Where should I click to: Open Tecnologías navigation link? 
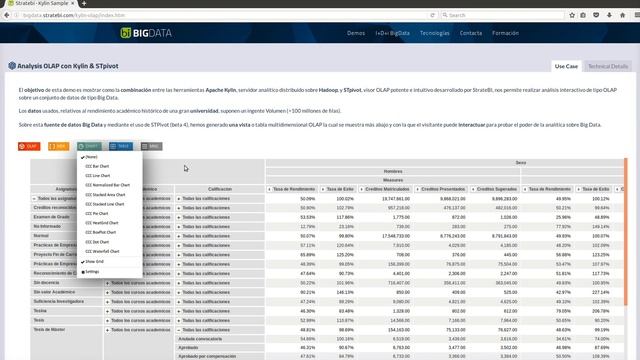click(434, 33)
